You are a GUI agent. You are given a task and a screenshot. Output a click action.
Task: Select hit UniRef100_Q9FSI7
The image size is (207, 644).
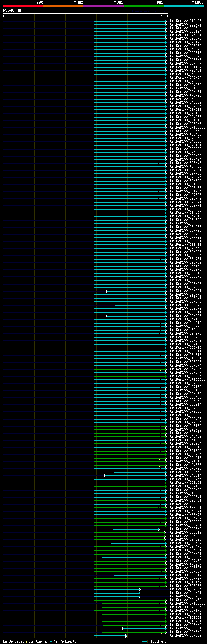(186, 575)
